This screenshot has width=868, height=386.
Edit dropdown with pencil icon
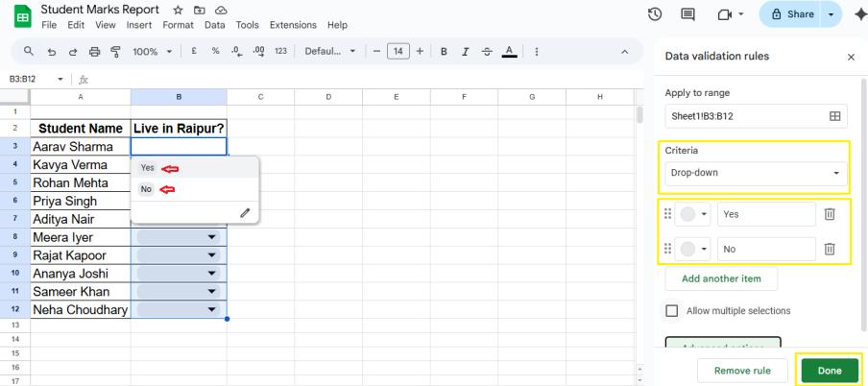point(245,212)
